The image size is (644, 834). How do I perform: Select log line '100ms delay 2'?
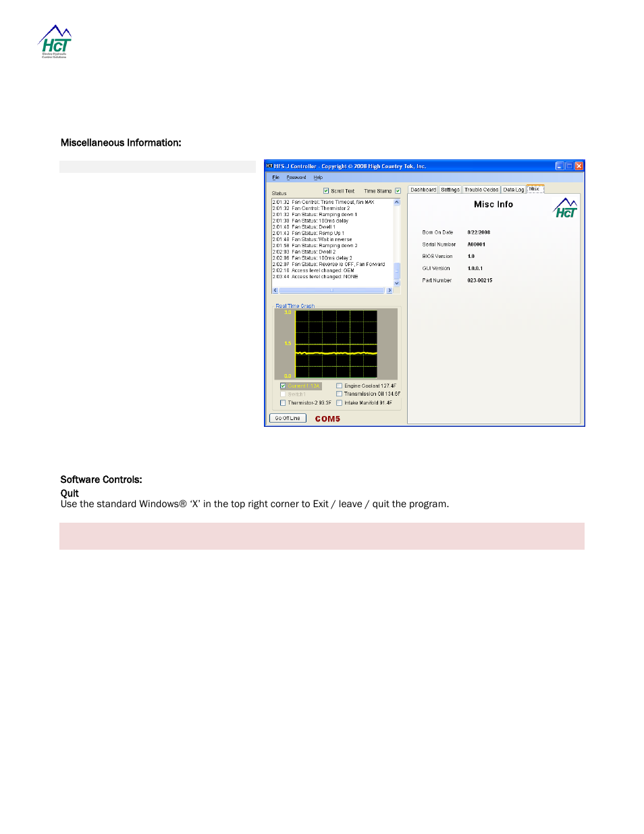(x=313, y=258)
